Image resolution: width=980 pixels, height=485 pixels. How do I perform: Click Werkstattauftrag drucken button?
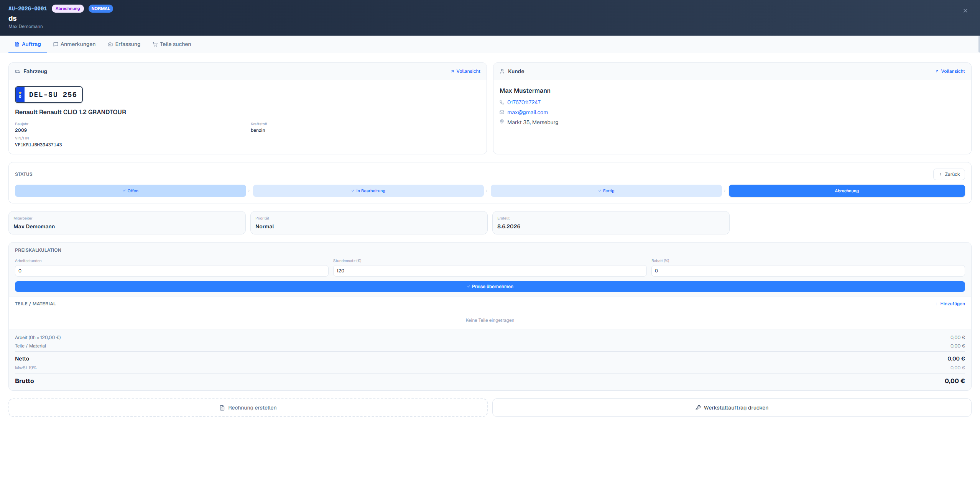point(732,408)
